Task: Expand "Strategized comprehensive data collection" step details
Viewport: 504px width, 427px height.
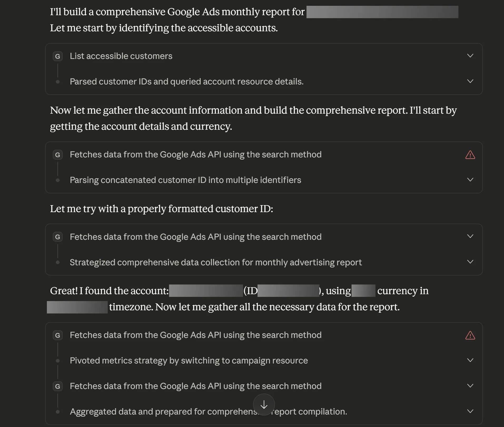Action: (x=470, y=262)
